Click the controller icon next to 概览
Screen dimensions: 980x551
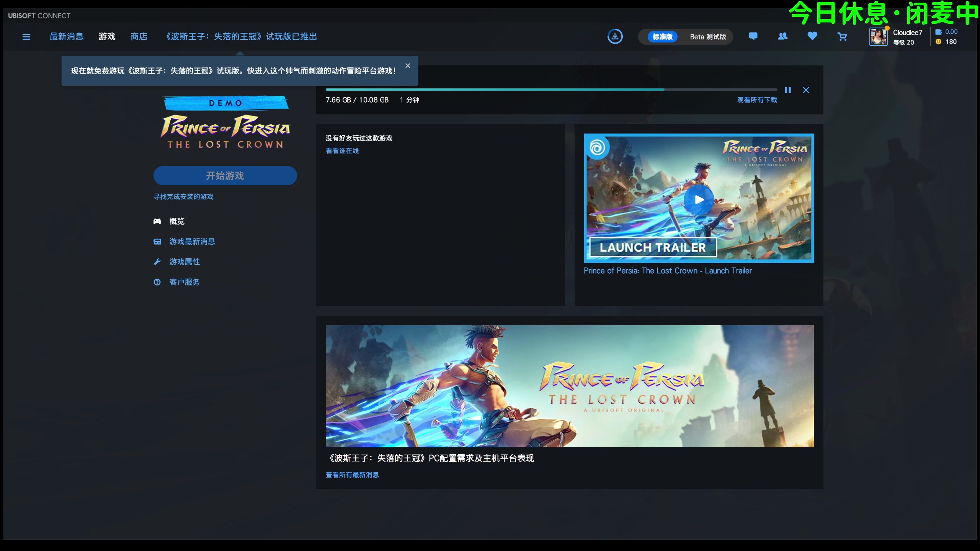point(157,221)
